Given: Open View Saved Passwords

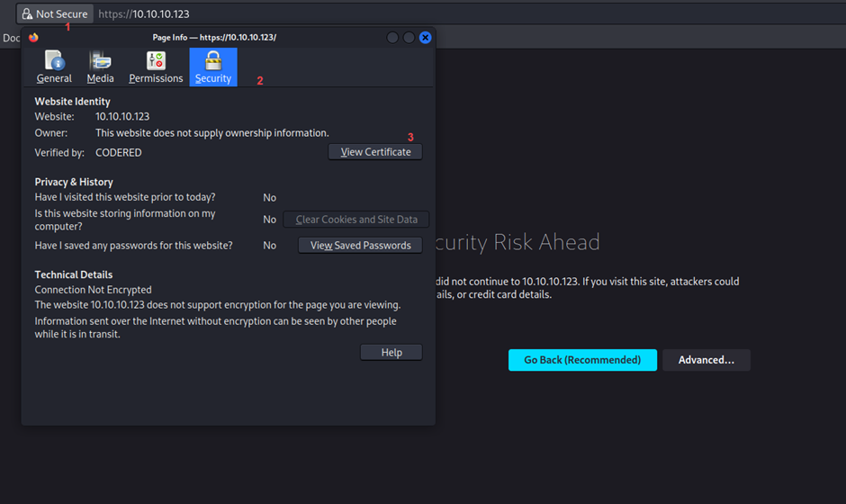Looking at the screenshot, I should 360,246.
